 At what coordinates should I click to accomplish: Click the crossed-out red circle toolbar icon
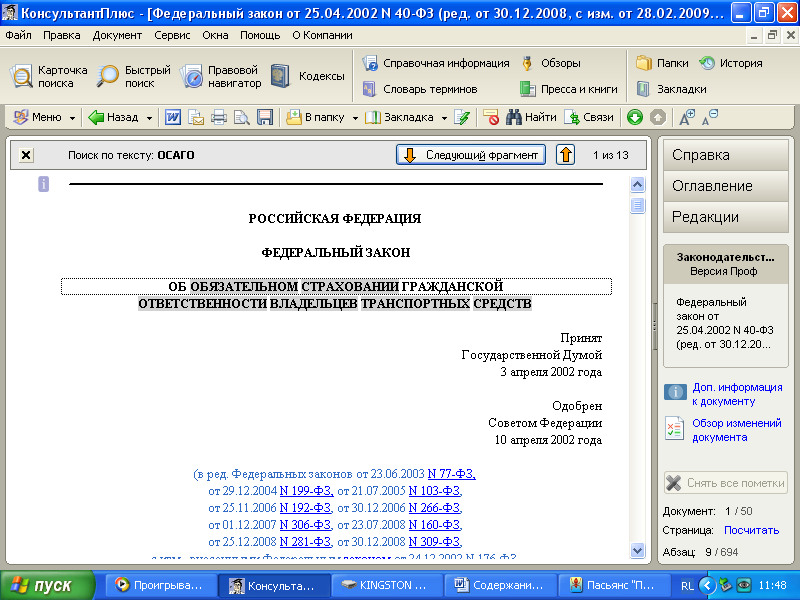click(491, 117)
